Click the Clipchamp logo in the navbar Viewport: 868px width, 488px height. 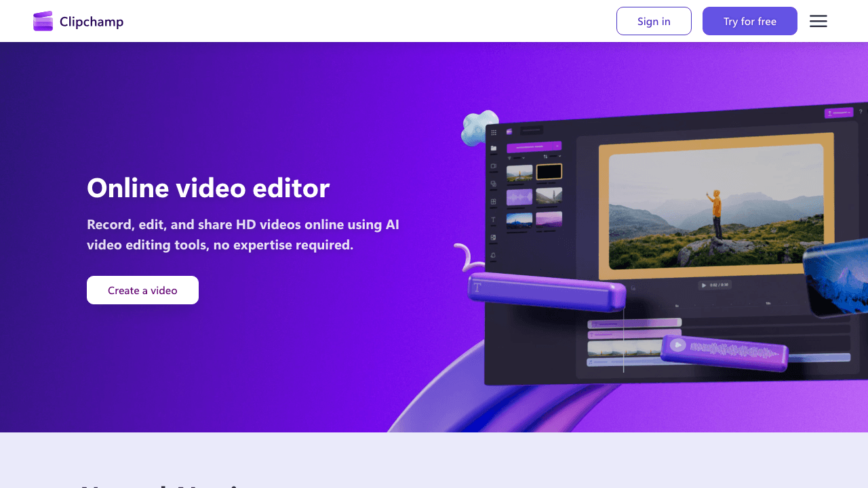pyautogui.click(x=78, y=21)
